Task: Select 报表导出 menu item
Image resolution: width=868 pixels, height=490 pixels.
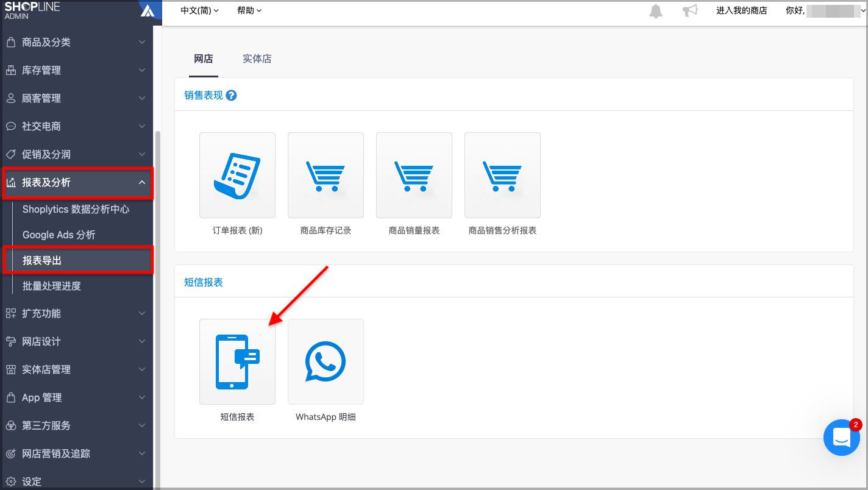Action: [77, 260]
